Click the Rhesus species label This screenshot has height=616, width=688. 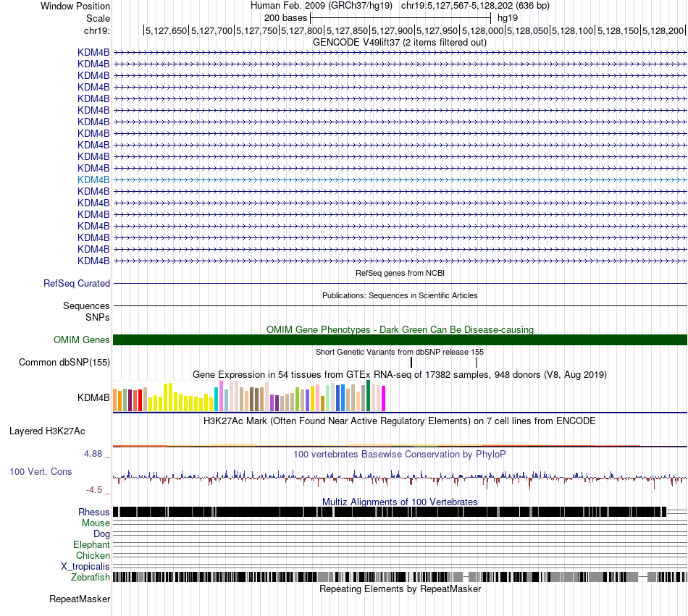[x=94, y=512]
